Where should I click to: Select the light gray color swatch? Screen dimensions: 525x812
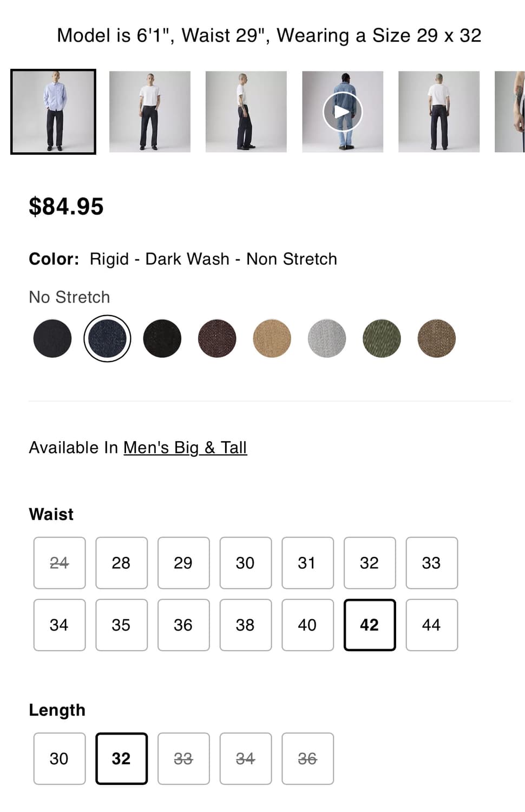pos(327,338)
